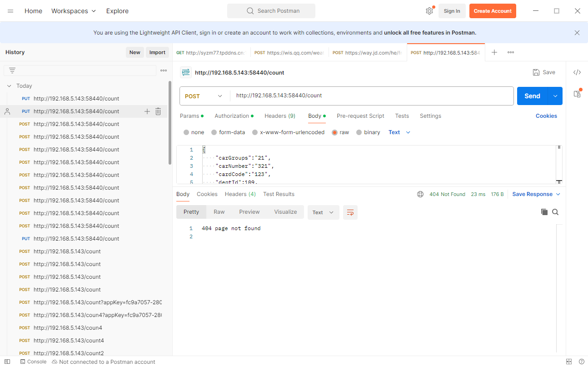Image resolution: width=588 pixels, height=367 pixels.
Task: Toggle two-pane layout icon in status bar
Action: (x=569, y=362)
